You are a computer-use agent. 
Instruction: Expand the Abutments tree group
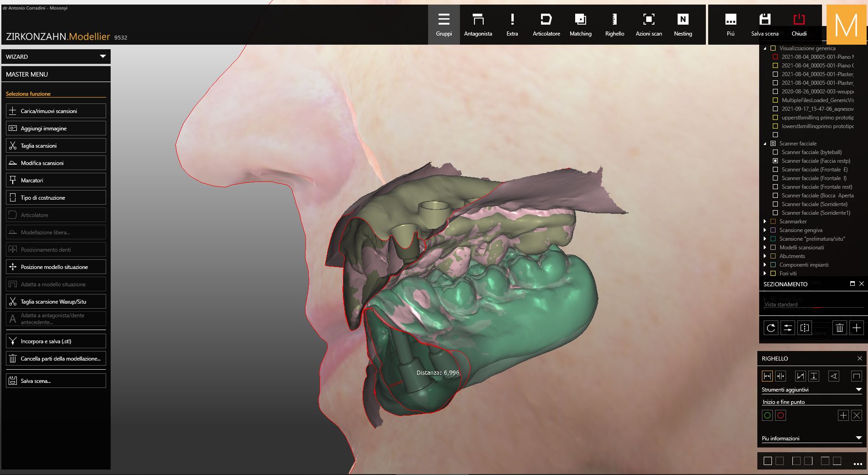point(765,256)
